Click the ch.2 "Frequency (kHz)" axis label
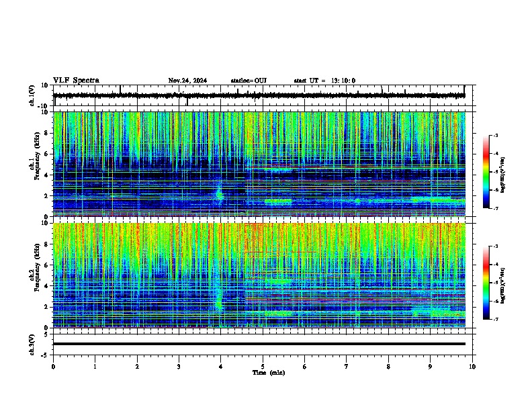Image resolution: width=532 pixels, height=411 pixels. [37, 267]
